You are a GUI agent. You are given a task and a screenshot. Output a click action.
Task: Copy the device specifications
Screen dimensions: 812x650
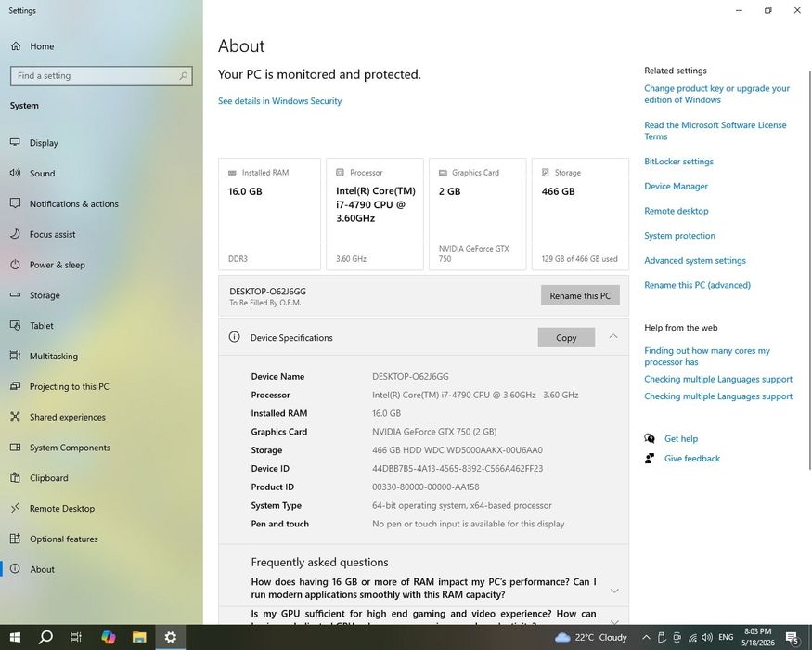point(566,337)
